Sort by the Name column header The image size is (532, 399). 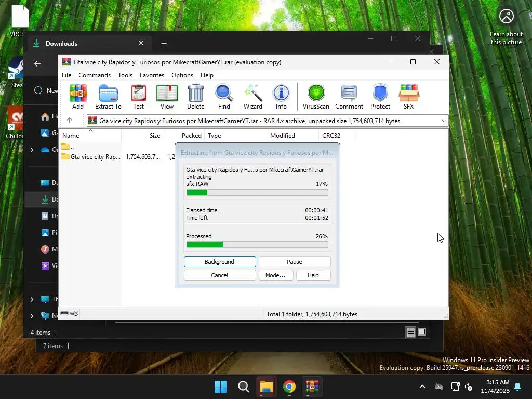tap(90, 136)
